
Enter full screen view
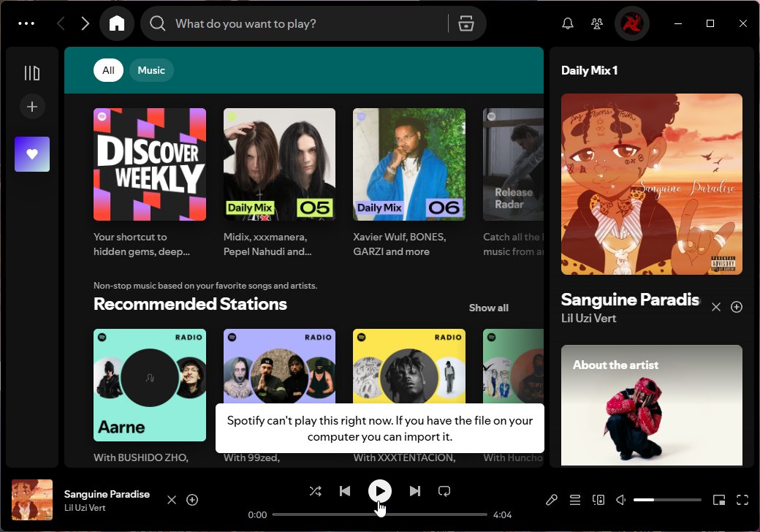742,500
